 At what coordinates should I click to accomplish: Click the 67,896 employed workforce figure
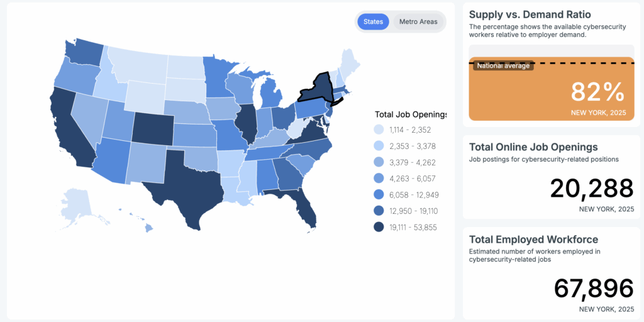(593, 289)
